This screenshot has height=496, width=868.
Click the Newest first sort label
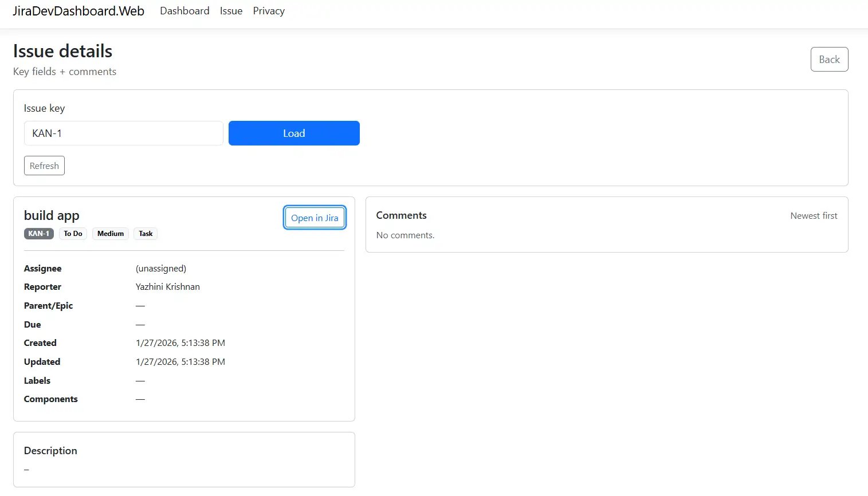pos(814,216)
